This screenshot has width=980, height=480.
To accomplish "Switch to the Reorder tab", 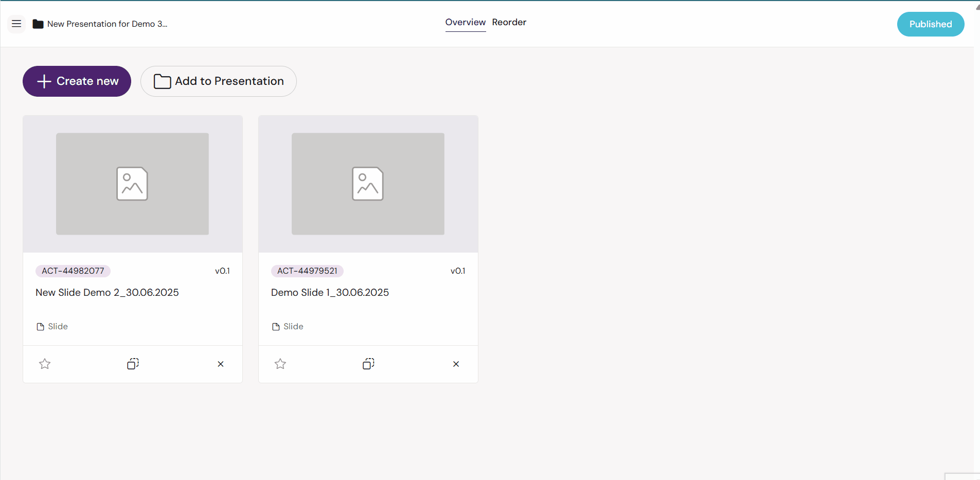I will [509, 23].
